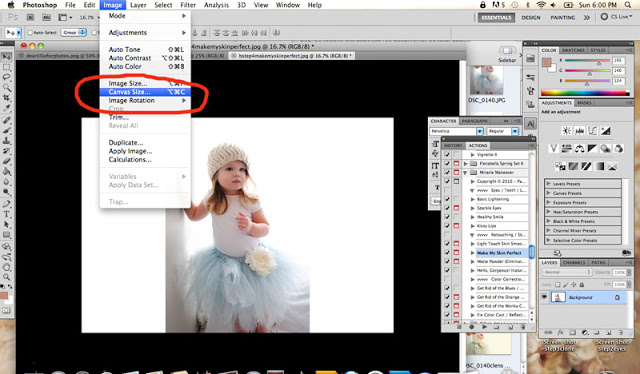Viewport: 640px width, 374px height.
Task: Switch to the Swatches tab
Action: coord(573,50)
